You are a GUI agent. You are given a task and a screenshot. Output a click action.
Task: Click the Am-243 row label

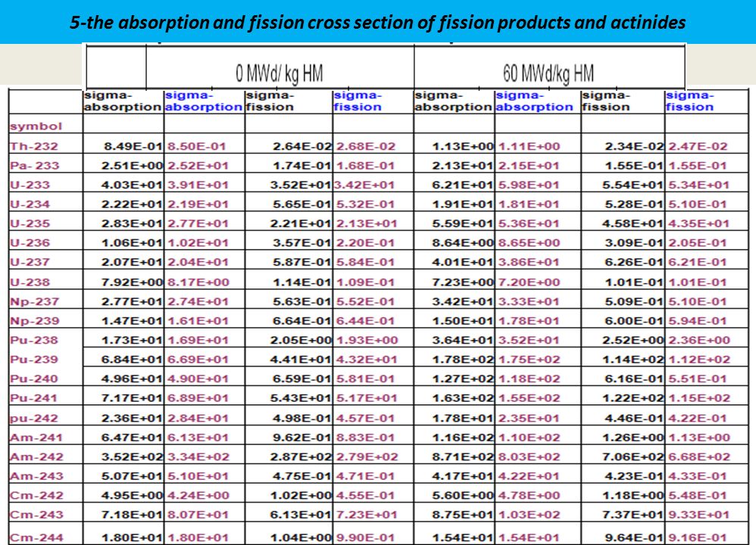pyautogui.click(x=36, y=476)
